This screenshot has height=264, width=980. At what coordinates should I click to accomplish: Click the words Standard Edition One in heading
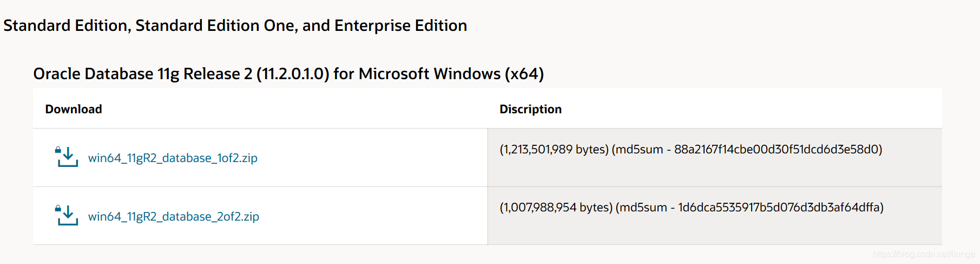click(215, 25)
